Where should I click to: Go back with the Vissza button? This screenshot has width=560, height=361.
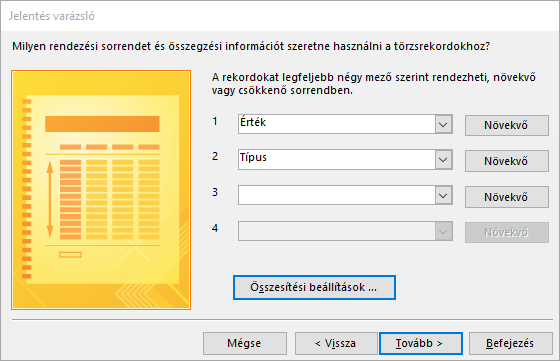(x=336, y=344)
